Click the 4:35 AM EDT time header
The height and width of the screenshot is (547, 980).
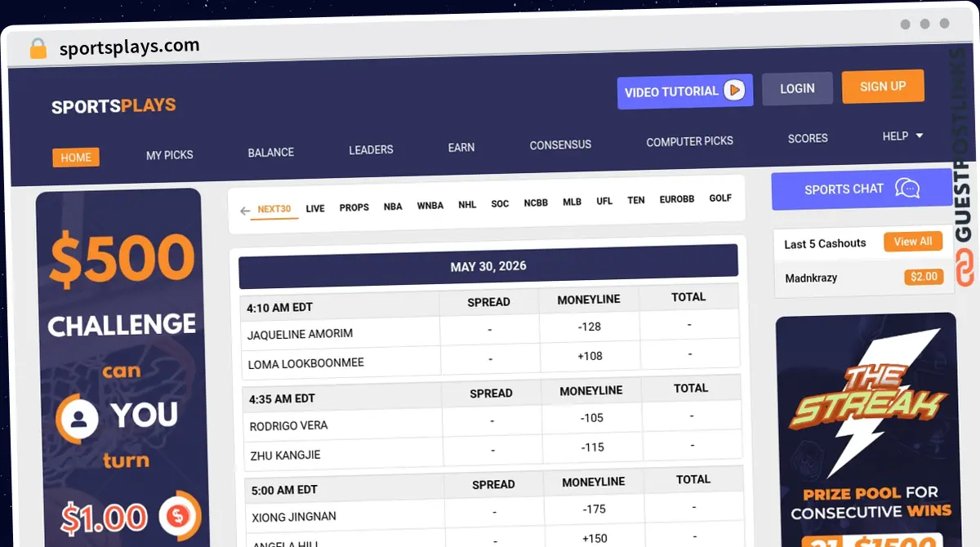click(x=283, y=399)
